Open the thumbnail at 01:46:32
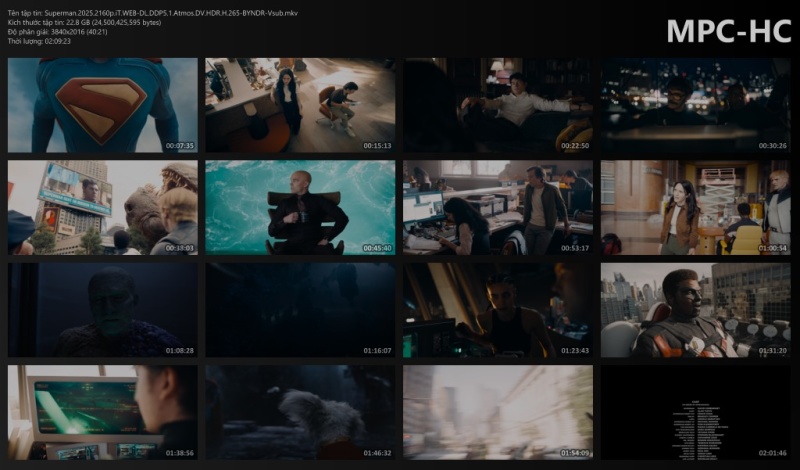800x470 pixels. pos(300,412)
